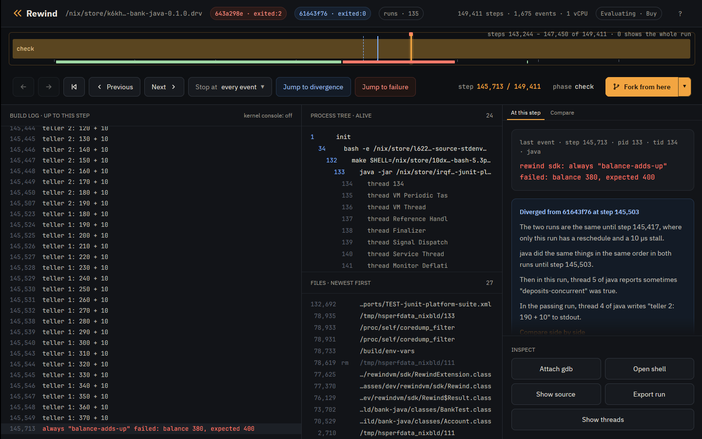The width and height of the screenshot is (702, 439).
Task: Click Jump to divergence
Action: [313, 87]
